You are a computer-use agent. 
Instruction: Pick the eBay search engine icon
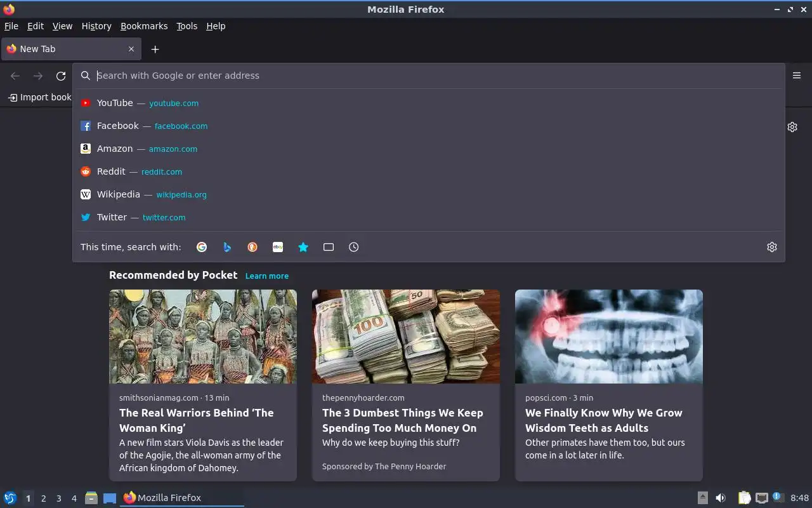[278, 247]
